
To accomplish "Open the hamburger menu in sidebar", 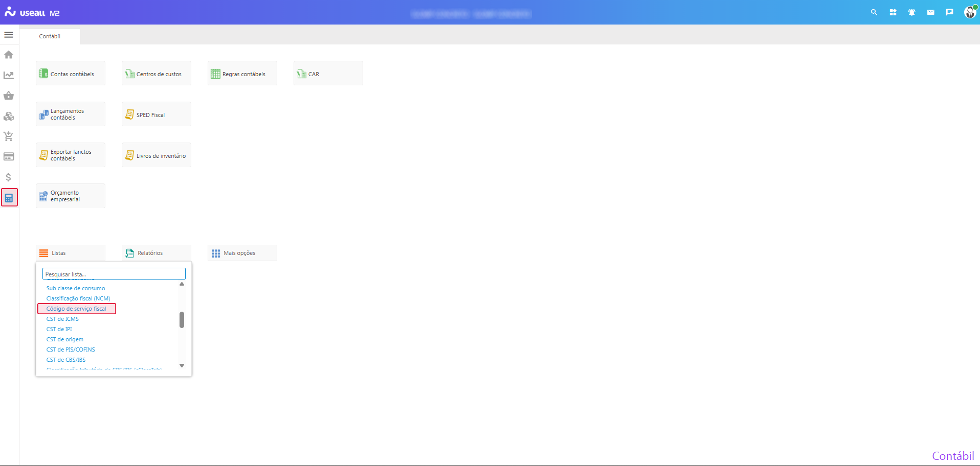I will point(9,35).
